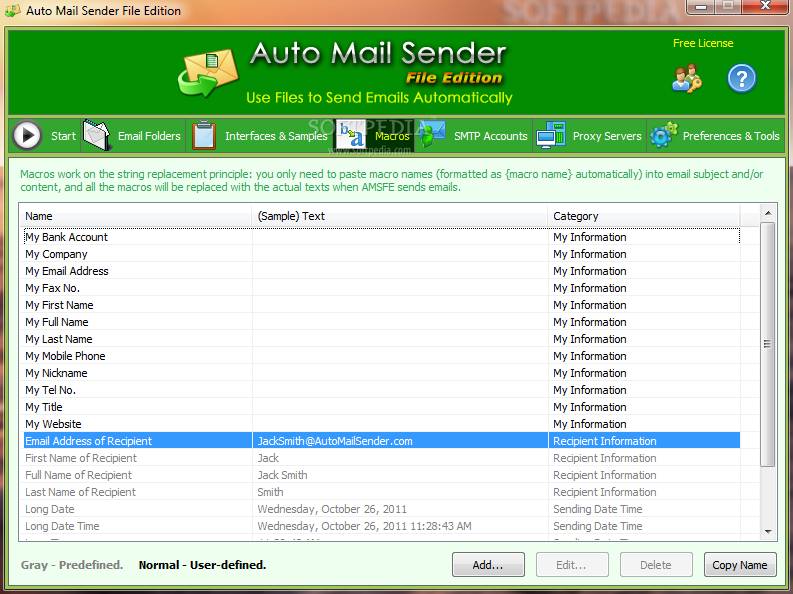This screenshot has height=594, width=793.
Task: Sort by the Name column header
Action: (136, 216)
